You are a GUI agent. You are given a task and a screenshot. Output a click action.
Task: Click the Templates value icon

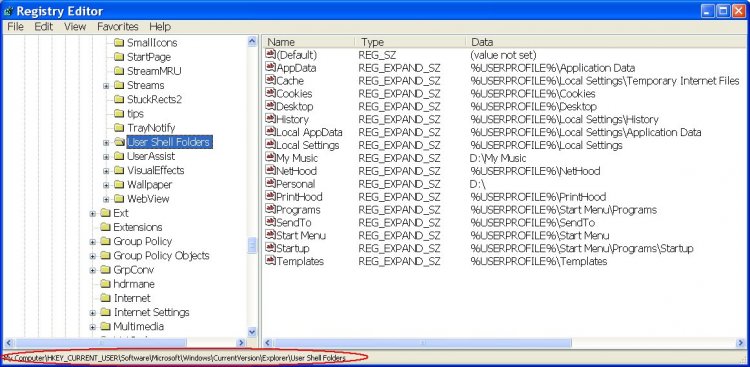(x=271, y=261)
